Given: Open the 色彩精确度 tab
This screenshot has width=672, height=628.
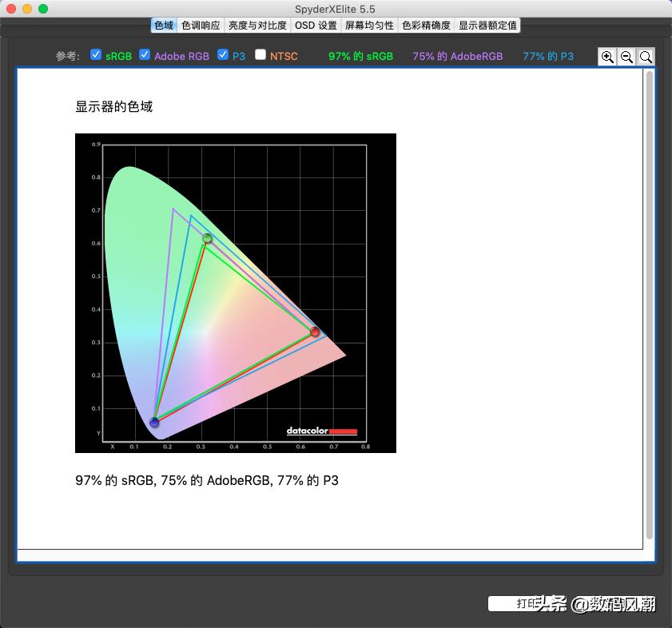Looking at the screenshot, I should point(426,26).
